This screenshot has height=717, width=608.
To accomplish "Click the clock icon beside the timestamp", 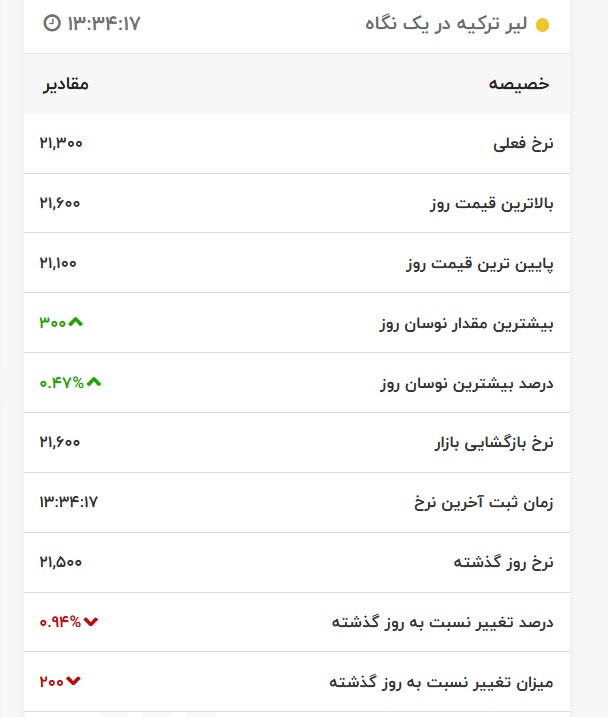I will pyautogui.click(x=53, y=22).
